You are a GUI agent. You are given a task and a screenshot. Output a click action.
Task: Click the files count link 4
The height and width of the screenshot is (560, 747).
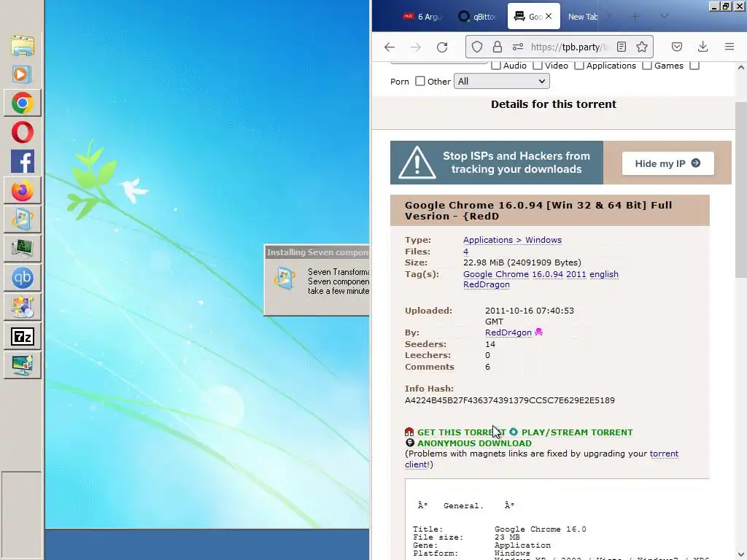pos(465,252)
